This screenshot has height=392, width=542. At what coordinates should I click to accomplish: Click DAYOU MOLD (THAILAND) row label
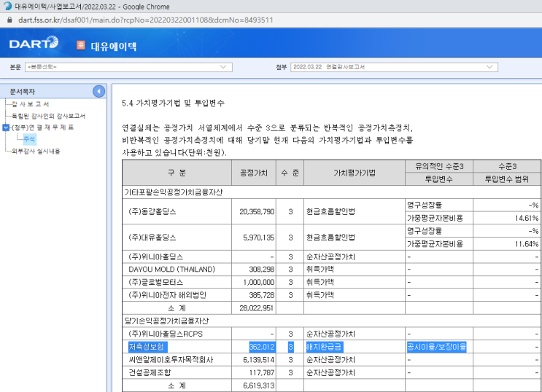coord(172,269)
